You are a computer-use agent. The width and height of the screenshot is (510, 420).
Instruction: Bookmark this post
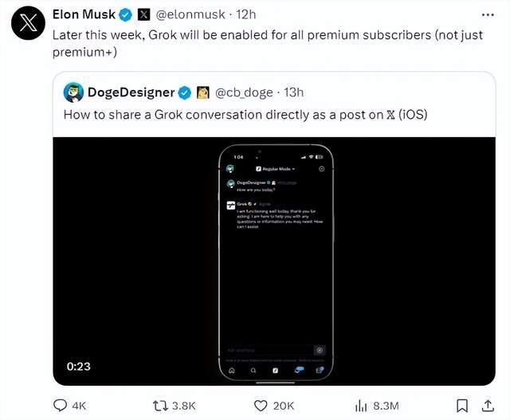pos(462,406)
